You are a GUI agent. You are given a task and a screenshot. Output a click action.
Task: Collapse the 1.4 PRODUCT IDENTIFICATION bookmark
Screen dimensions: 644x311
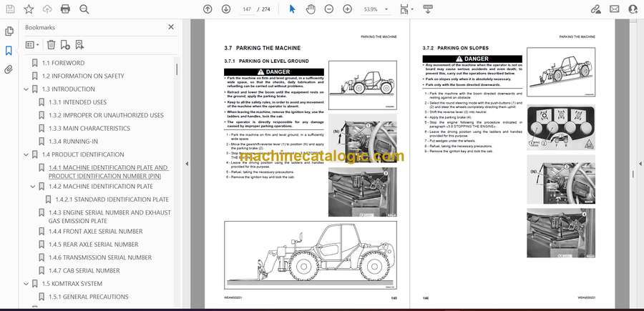coord(26,154)
